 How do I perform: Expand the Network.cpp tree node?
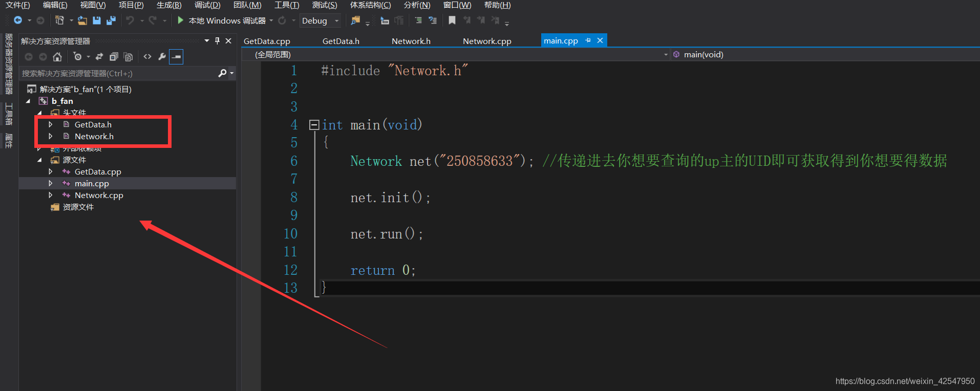(50, 195)
